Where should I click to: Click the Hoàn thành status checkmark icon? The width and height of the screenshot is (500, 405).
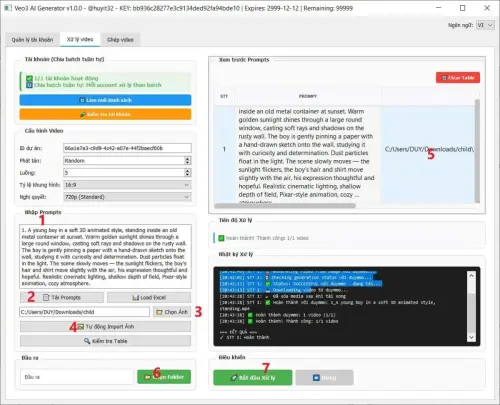(x=221, y=238)
